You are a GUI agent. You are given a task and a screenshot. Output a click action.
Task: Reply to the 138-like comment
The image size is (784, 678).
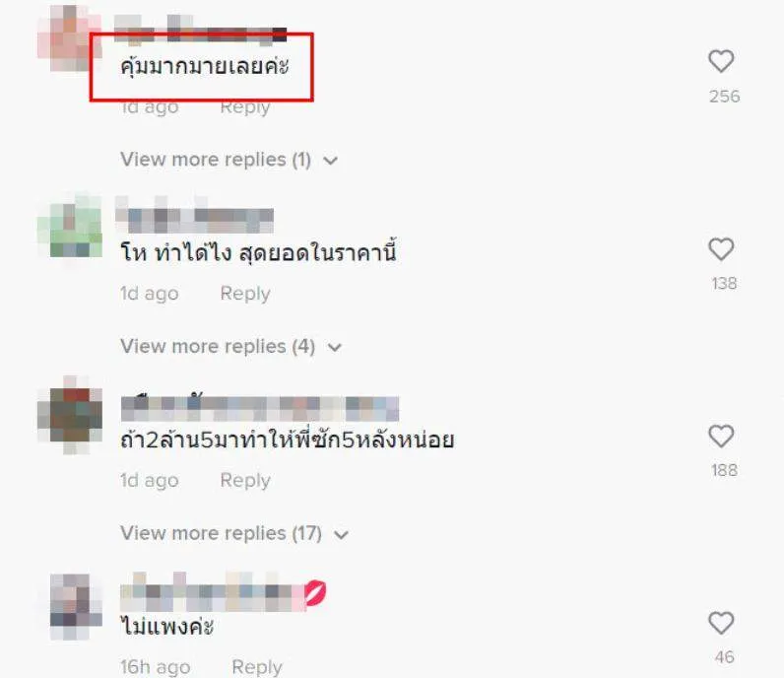point(245,294)
